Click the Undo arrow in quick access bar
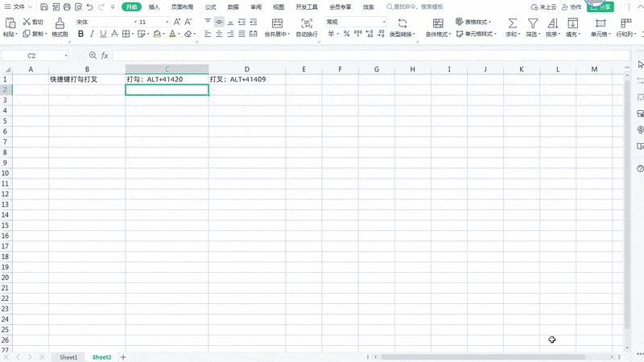644x362 pixels. [x=89, y=6]
